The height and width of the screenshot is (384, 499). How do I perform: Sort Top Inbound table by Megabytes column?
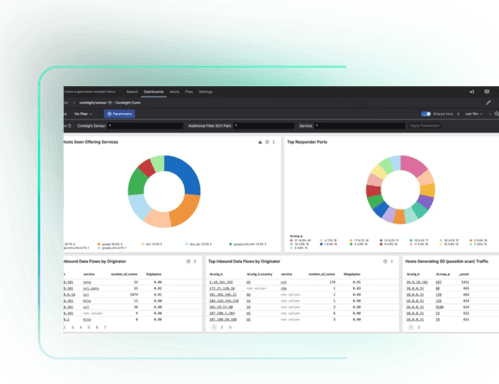tap(352, 274)
